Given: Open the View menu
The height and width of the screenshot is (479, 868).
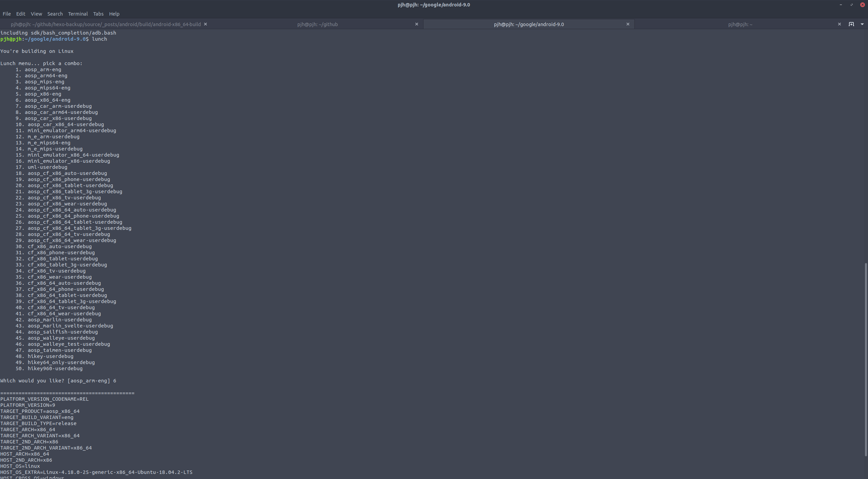Looking at the screenshot, I should click(36, 14).
